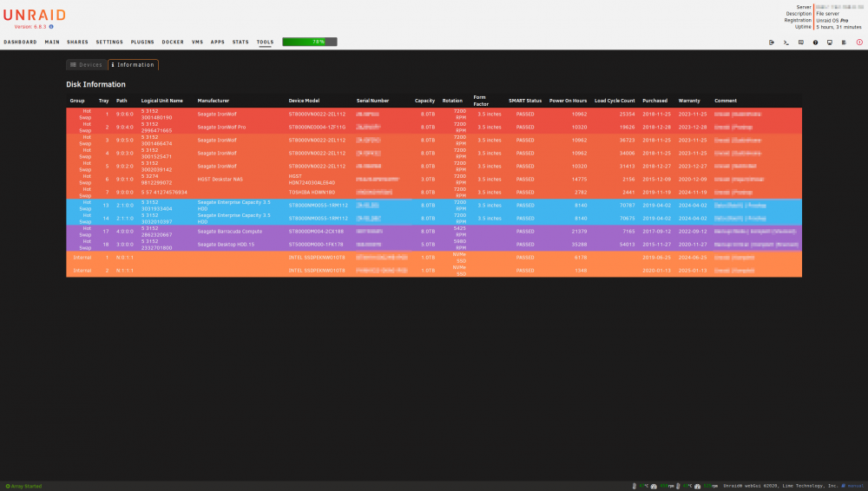Sort by the Rotation column header
The height and width of the screenshot is (491, 868).
[x=452, y=101]
